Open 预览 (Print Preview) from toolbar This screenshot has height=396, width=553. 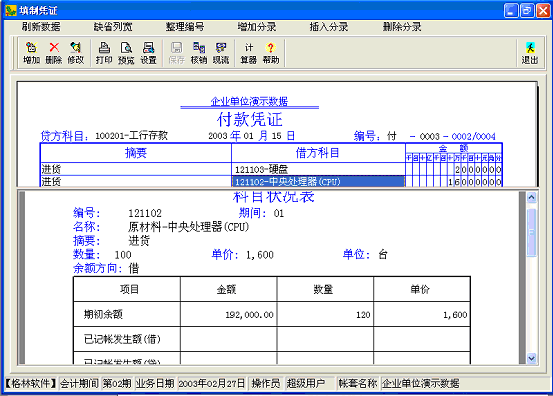coord(126,53)
